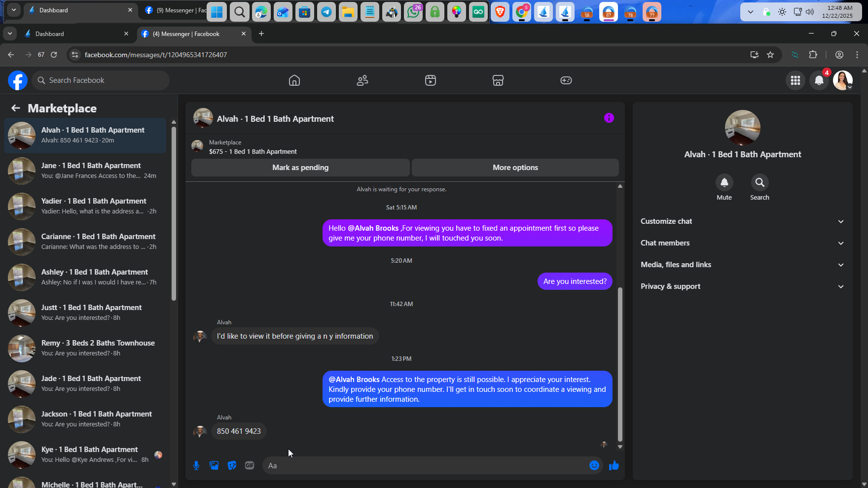Bookmark this page with the star icon
The image size is (868, 488).
point(770,55)
